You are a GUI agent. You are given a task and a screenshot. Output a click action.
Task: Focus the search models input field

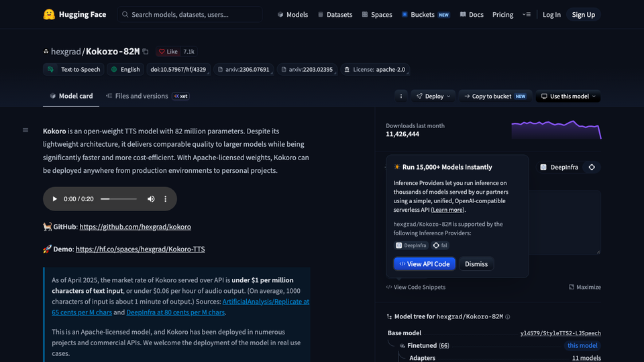point(190,14)
